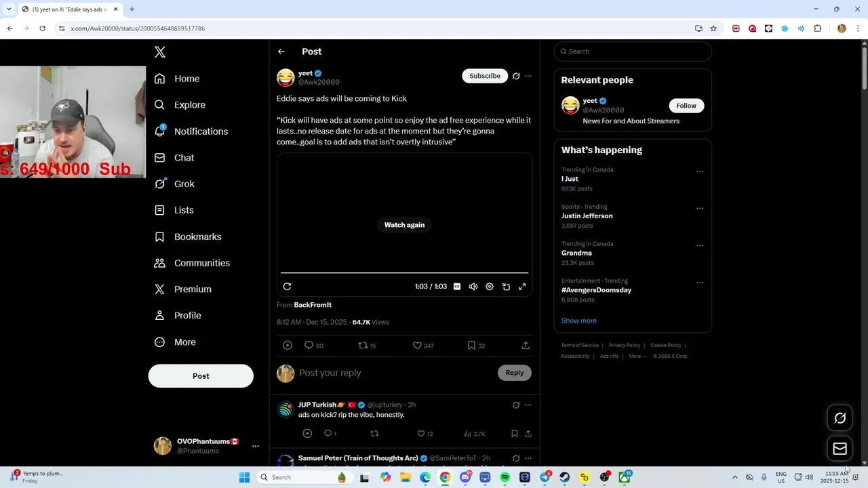The width and height of the screenshot is (868, 488).
Task: Expand the More menu in sidebar
Action: point(175,342)
